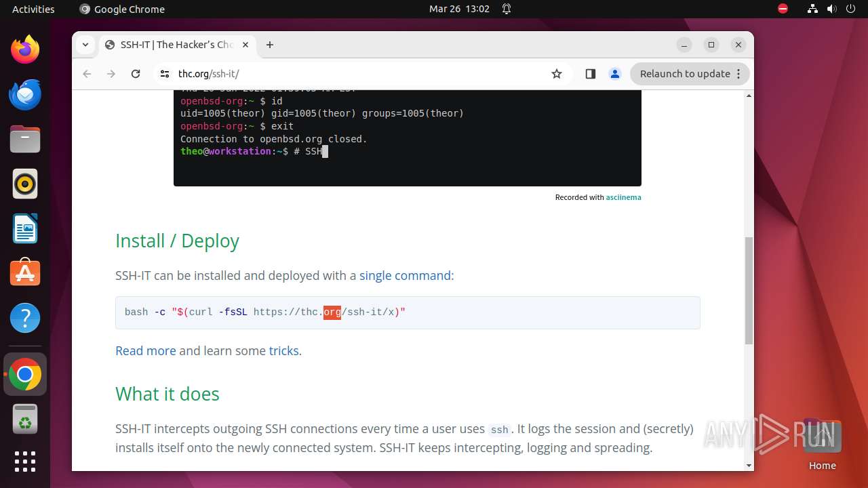Click the scrollbar up arrow
Viewport: 868px width, 488px height.
[749, 95]
